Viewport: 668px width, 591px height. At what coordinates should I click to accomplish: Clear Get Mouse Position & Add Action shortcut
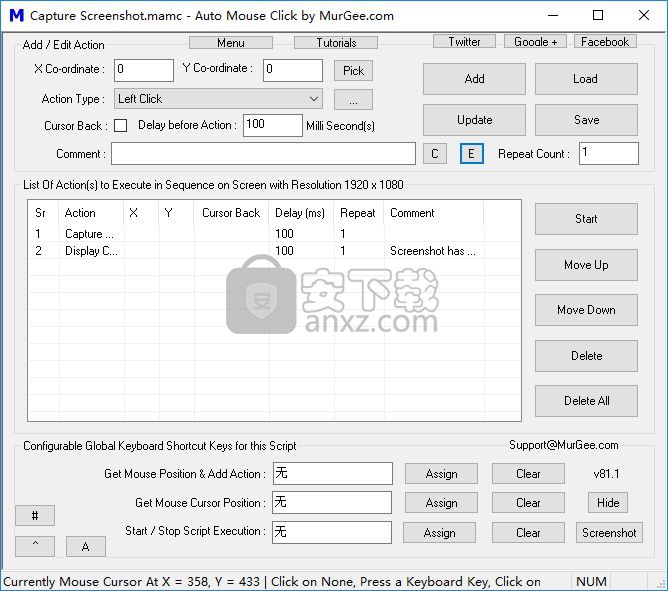click(528, 474)
